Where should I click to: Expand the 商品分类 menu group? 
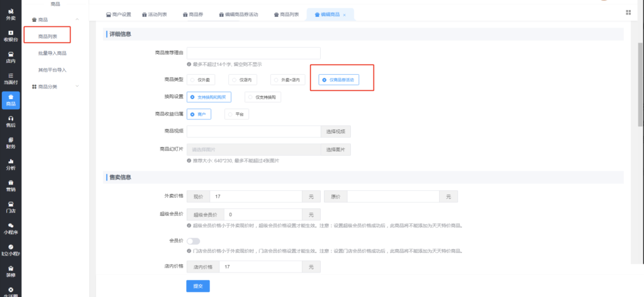[76, 87]
